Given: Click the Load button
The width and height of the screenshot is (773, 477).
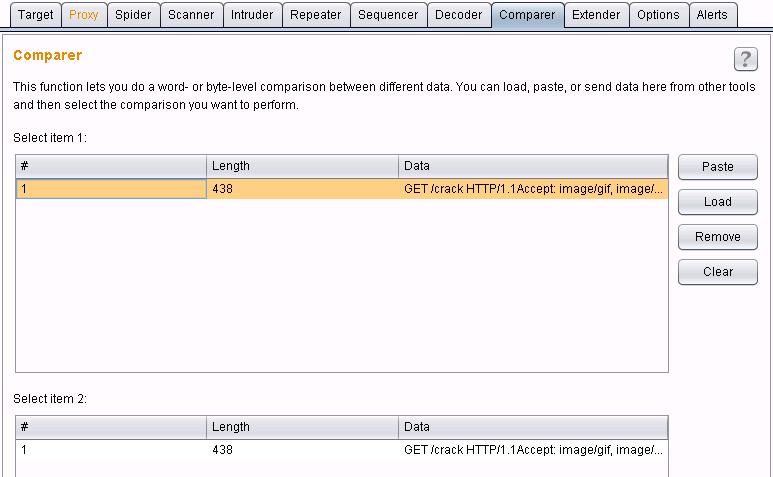Looking at the screenshot, I should pos(718,202).
